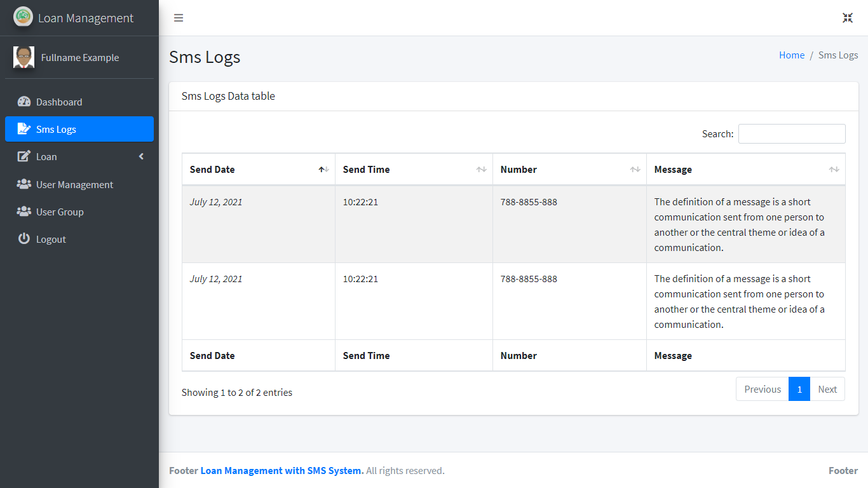
Task: Toggle the sidebar hamburger menu icon
Action: coord(179,18)
